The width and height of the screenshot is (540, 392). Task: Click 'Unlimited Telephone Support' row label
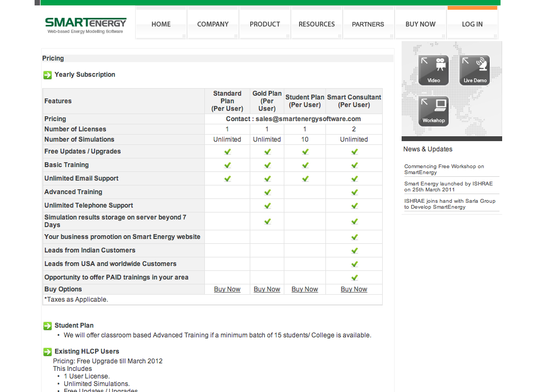tap(89, 205)
